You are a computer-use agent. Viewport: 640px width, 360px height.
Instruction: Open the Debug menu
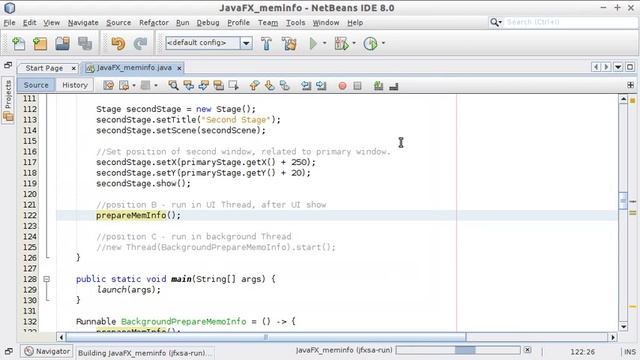coord(208,23)
